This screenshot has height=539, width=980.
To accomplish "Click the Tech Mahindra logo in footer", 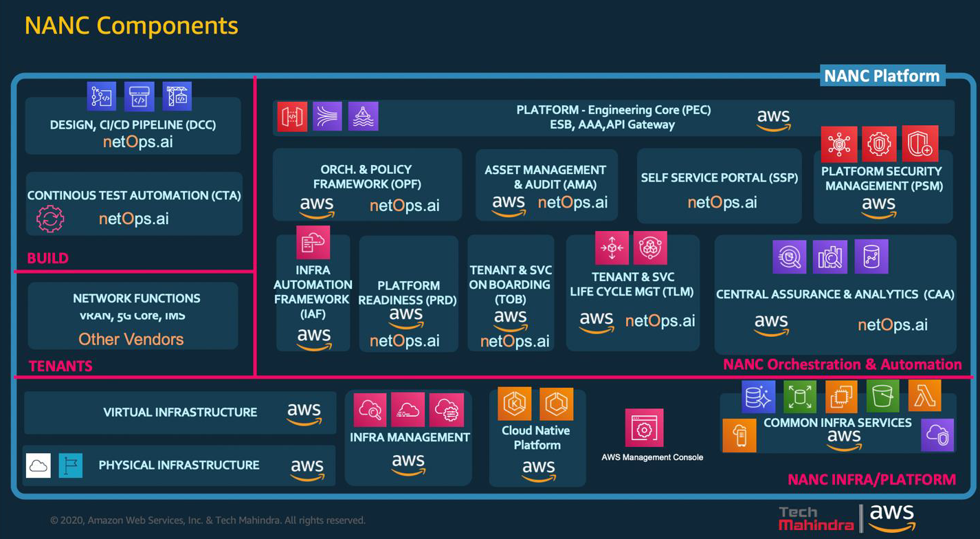I will (x=816, y=518).
